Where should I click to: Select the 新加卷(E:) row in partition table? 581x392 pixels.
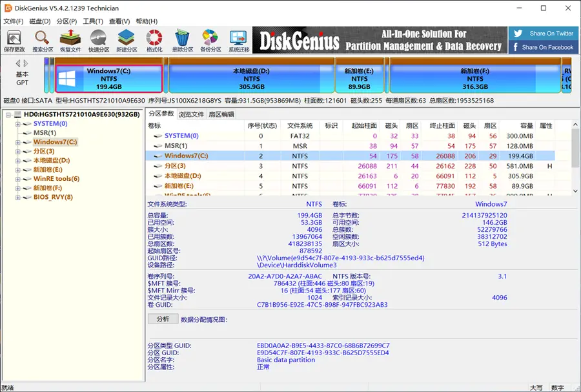pyautogui.click(x=351, y=186)
